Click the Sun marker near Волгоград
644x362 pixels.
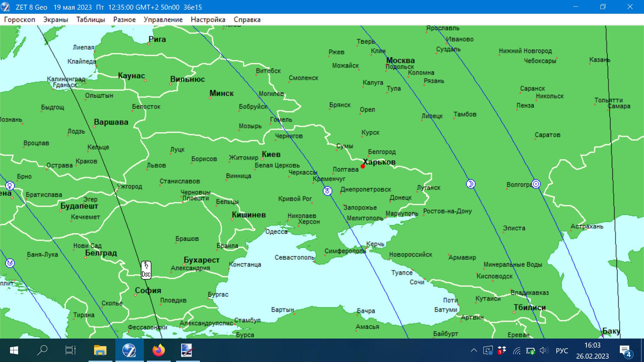pyautogui.click(x=536, y=184)
